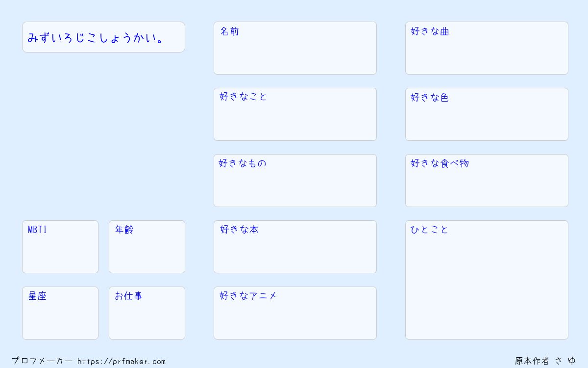Image resolution: width=588 pixels, height=368 pixels.
Task: Click the 年齢 age field
Action: (147, 247)
